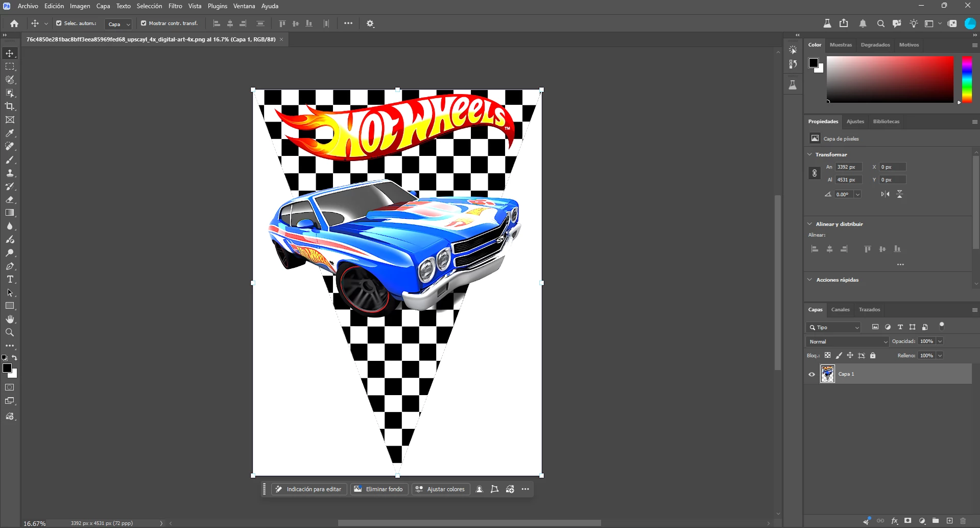
Task: Click the Share icon in top bar
Action: click(x=844, y=24)
